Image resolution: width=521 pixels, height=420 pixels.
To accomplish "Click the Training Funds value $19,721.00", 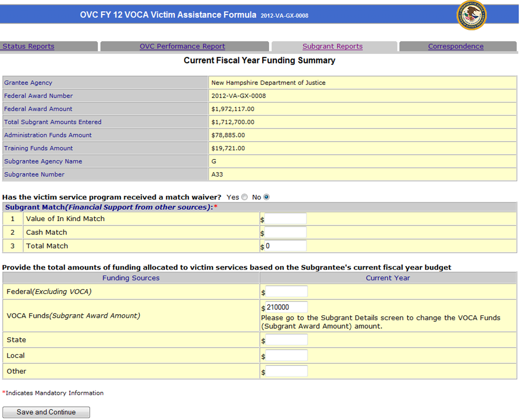I will pos(228,148).
